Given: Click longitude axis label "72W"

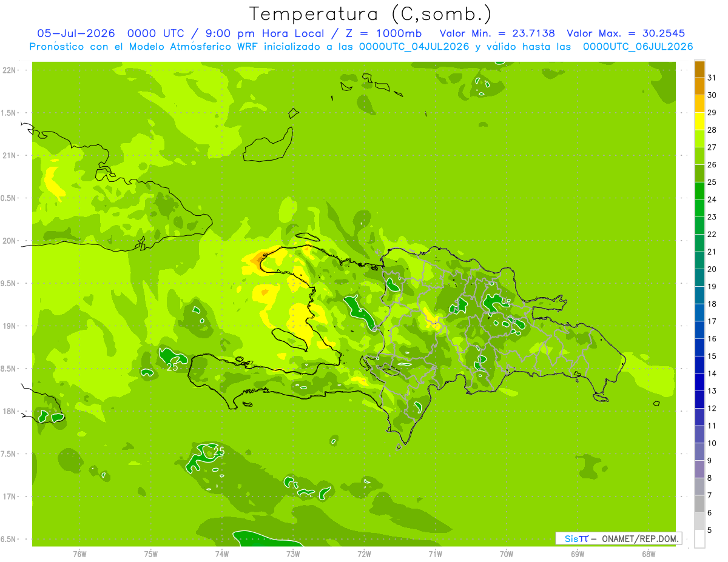Looking at the screenshot, I should tap(364, 554).
